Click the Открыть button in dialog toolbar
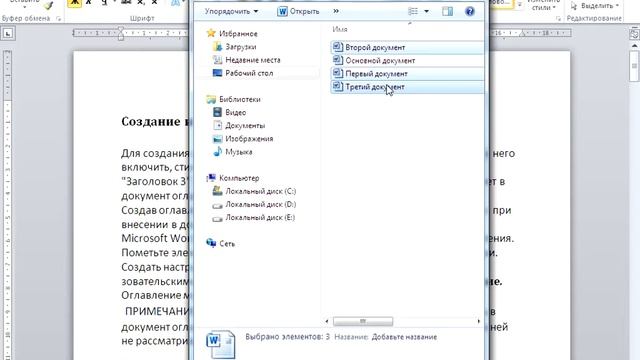Screen dimensions: 640x360 [298, 11]
